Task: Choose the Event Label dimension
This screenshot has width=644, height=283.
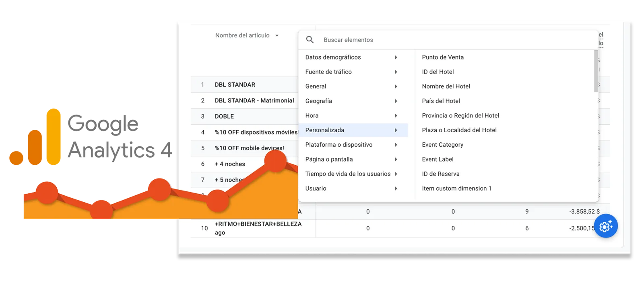Action: pyautogui.click(x=438, y=159)
